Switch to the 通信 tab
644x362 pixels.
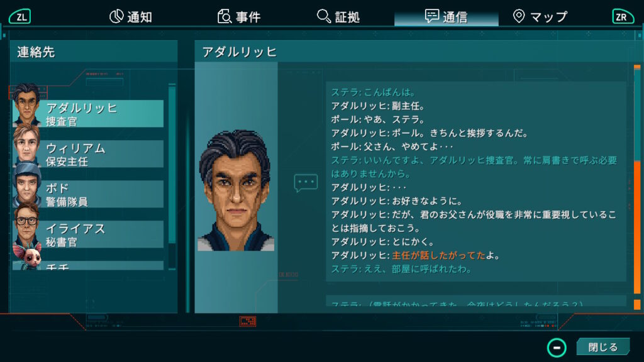[x=447, y=17]
